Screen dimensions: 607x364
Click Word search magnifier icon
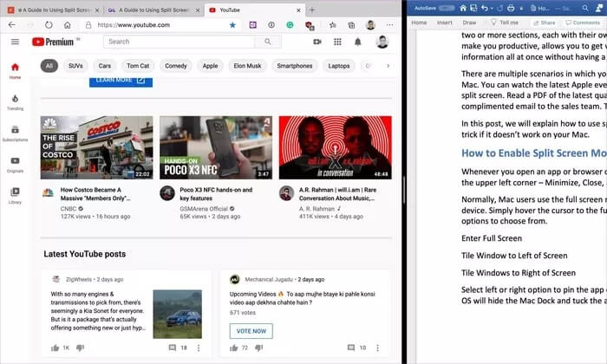(585, 8)
